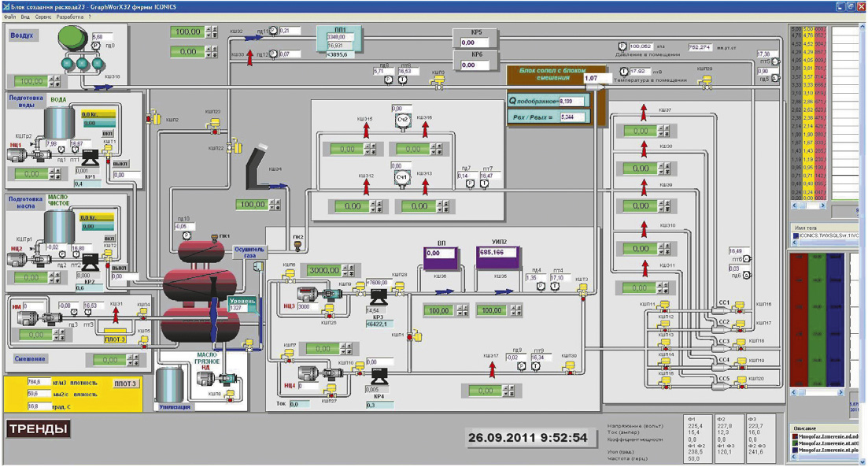Toggle the КШЭ15 red arrow valve

click(x=367, y=130)
